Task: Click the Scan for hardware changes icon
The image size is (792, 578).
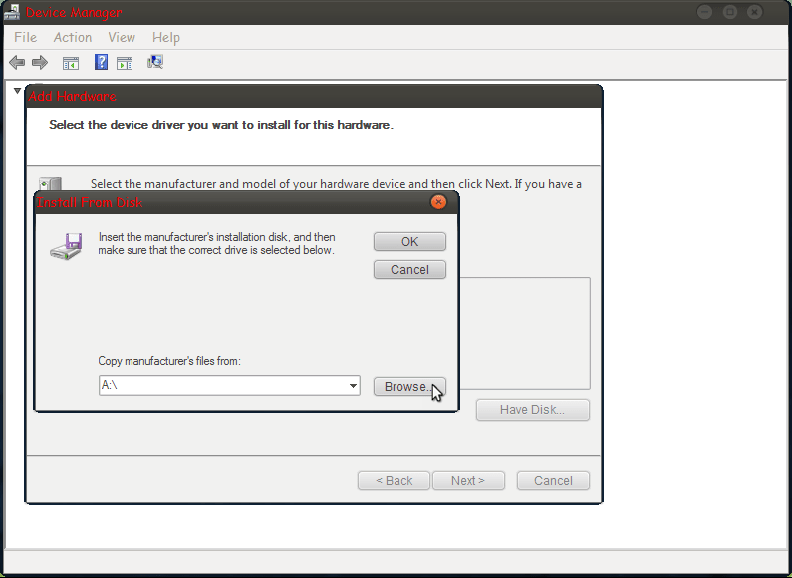Action: [x=155, y=62]
